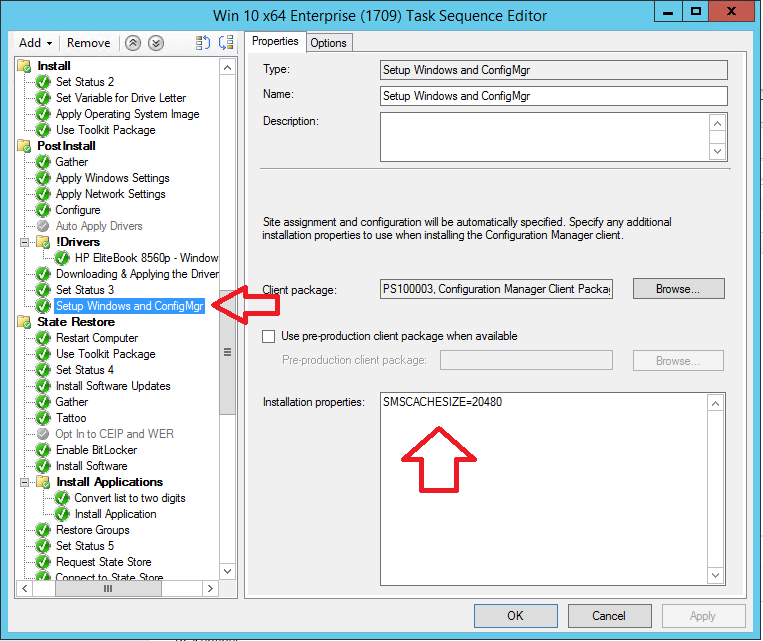Screen dimensions: 763x641
Task: Click the State Restore folder icon
Action: (x=24, y=322)
